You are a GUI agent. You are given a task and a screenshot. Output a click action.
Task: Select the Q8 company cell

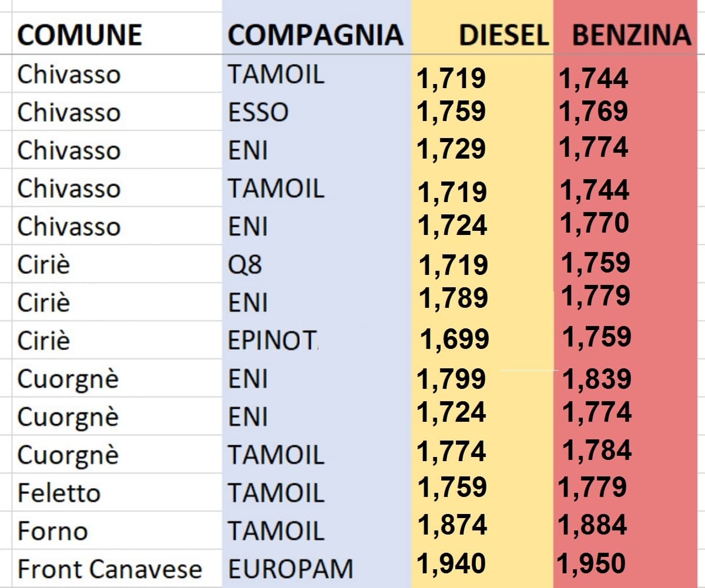click(245, 265)
